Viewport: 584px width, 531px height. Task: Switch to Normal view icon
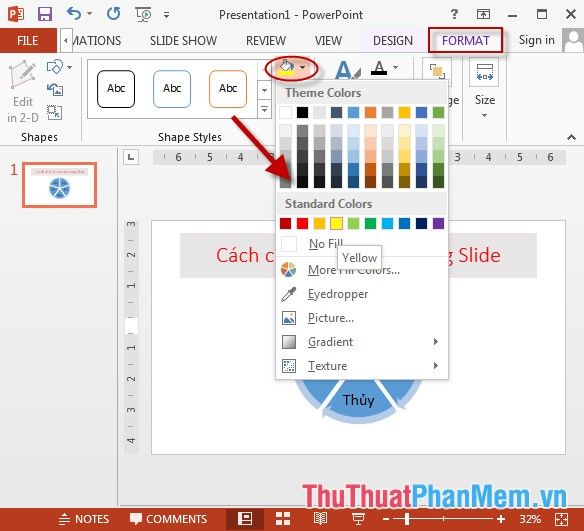click(245, 519)
